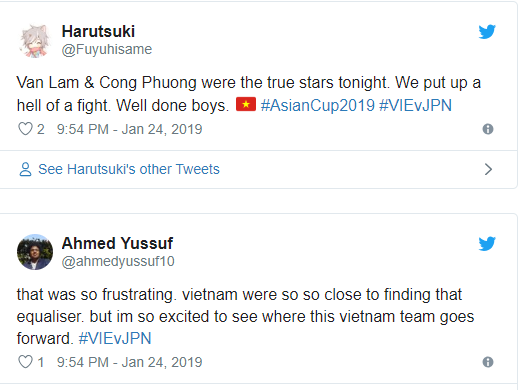The width and height of the screenshot is (519, 390).
Task: Open Harutsuki's profile avatar
Action: coord(35,41)
